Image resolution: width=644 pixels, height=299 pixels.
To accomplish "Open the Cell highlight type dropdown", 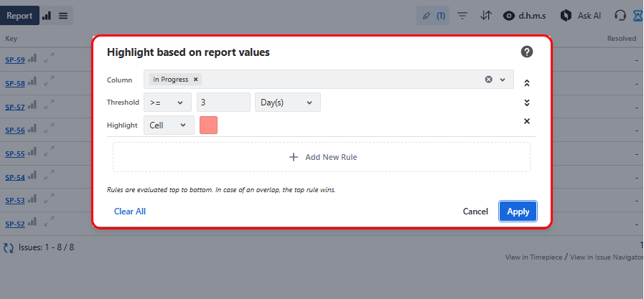I will click(x=169, y=125).
